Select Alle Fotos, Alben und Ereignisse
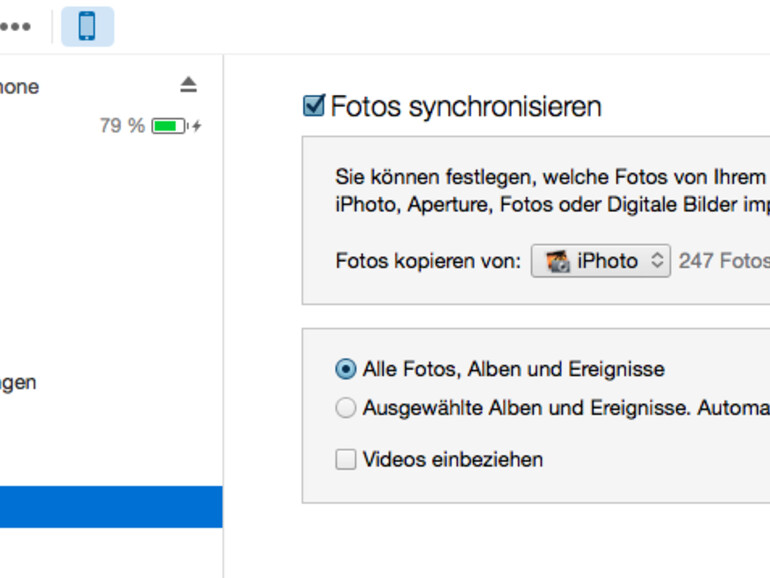Screen dimensions: 770x578 point(346,369)
